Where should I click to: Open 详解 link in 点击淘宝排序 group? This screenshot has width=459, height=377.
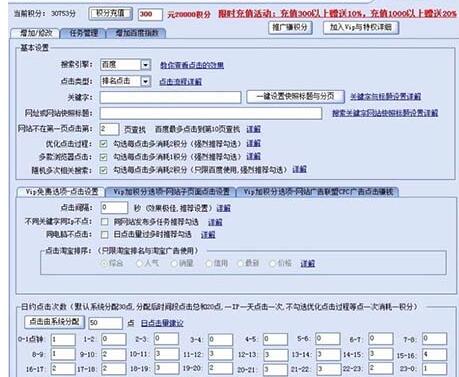click(x=308, y=264)
